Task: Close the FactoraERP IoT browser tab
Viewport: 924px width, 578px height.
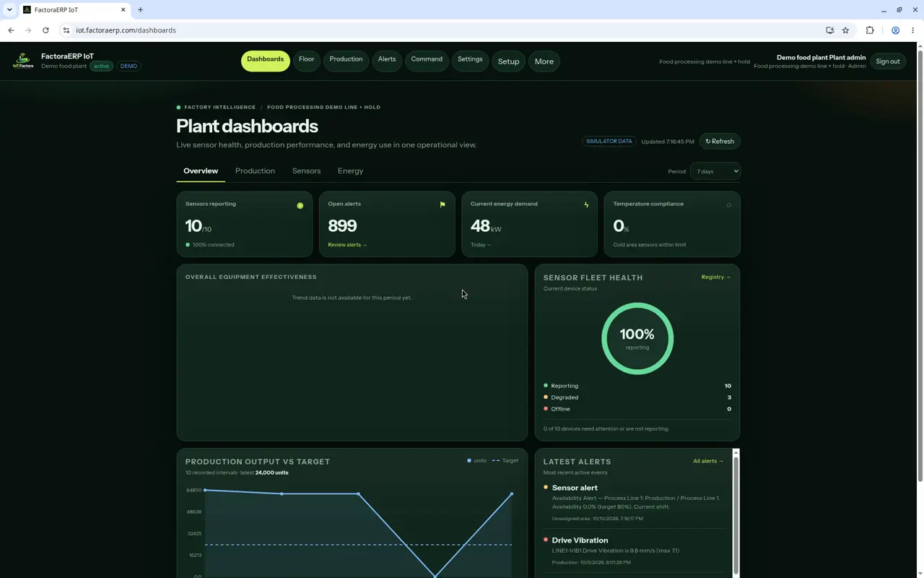Action: [123, 9]
